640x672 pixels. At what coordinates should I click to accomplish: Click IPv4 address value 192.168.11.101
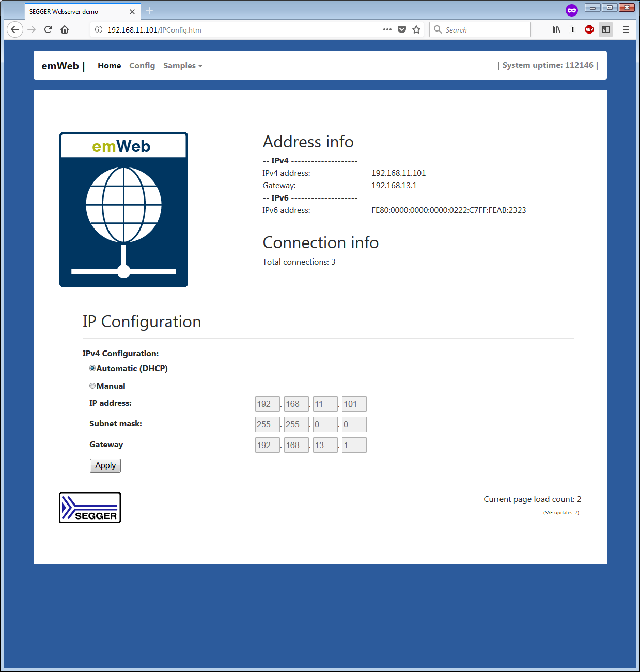point(398,173)
